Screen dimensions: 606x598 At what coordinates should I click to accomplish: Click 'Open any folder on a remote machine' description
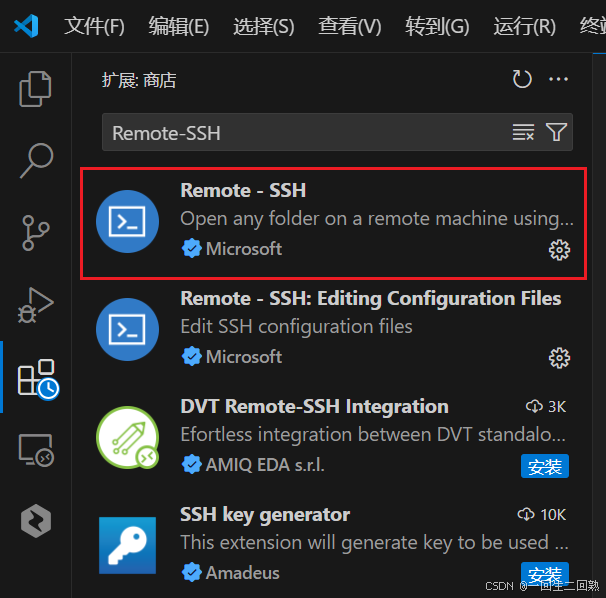[377, 219]
